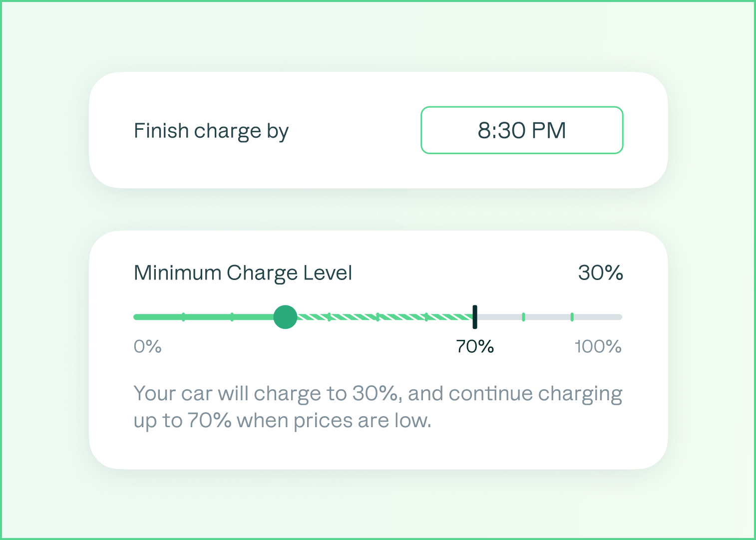This screenshot has width=756, height=540.
Task: Click the tick mark near 80% on track
Action: point(523,316)
